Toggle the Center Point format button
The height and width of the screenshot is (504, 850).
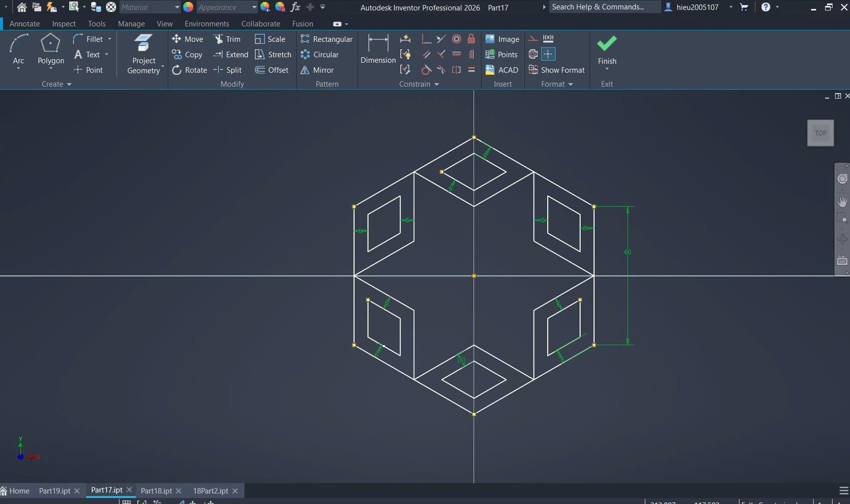pyautogui.click(x=548, y=54)
